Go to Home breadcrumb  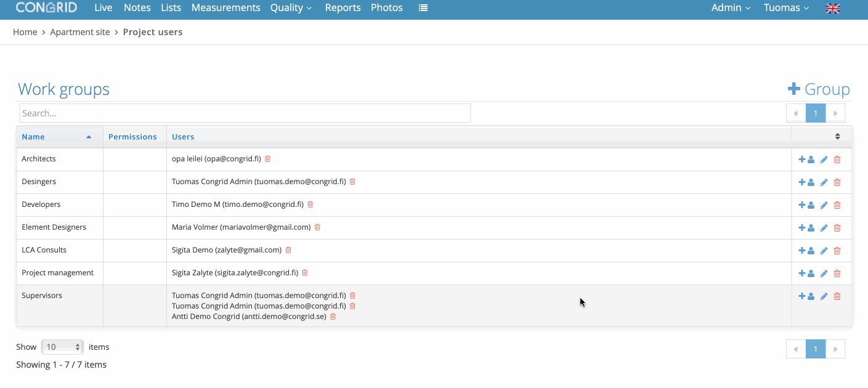click(x=25, y=32)
